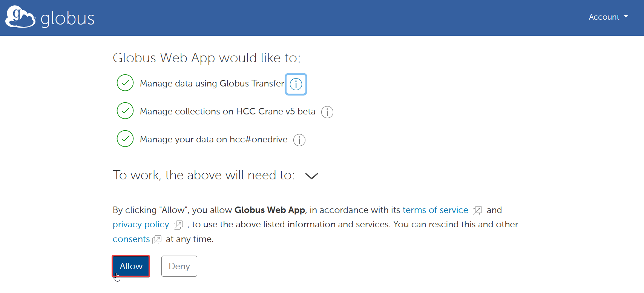Click external-link icon after privacy policy
This screenshot has height=293, width=644.
pos(178,225)
